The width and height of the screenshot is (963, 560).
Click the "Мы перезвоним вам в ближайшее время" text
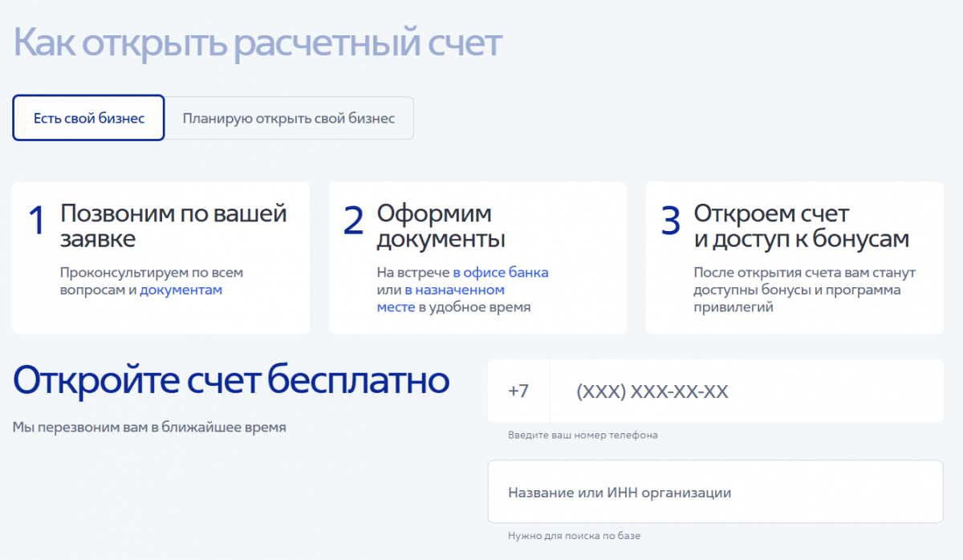149,427
